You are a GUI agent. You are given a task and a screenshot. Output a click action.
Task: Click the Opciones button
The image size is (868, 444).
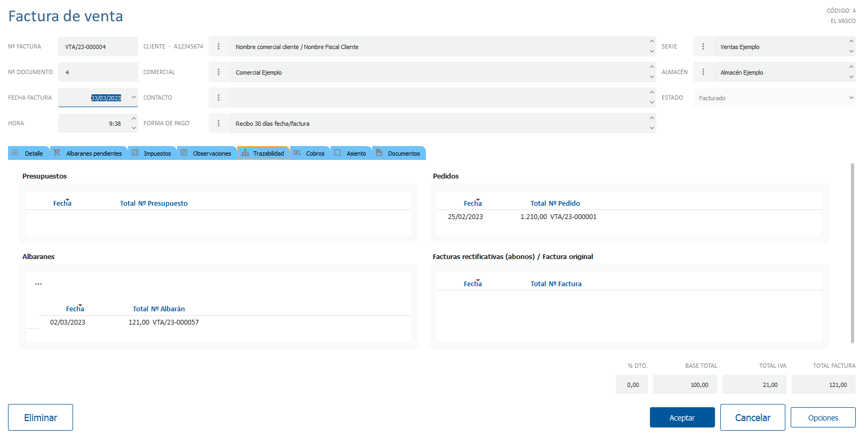823,417
